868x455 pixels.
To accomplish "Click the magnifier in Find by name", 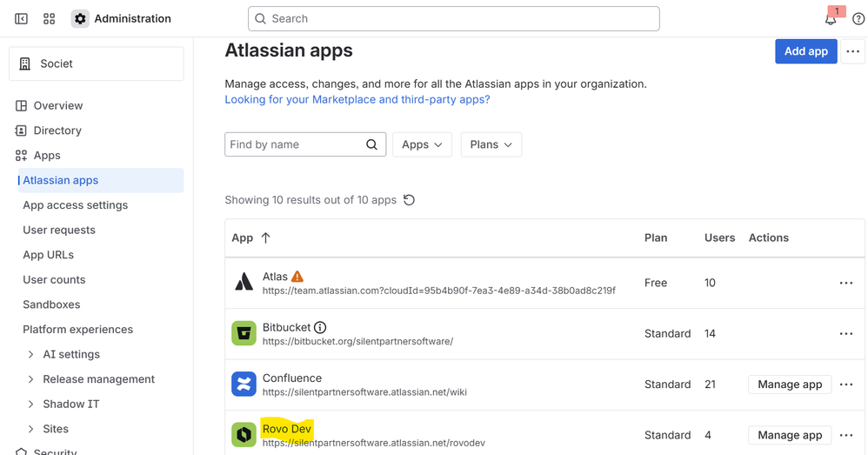I will click(x=371, y=144).
